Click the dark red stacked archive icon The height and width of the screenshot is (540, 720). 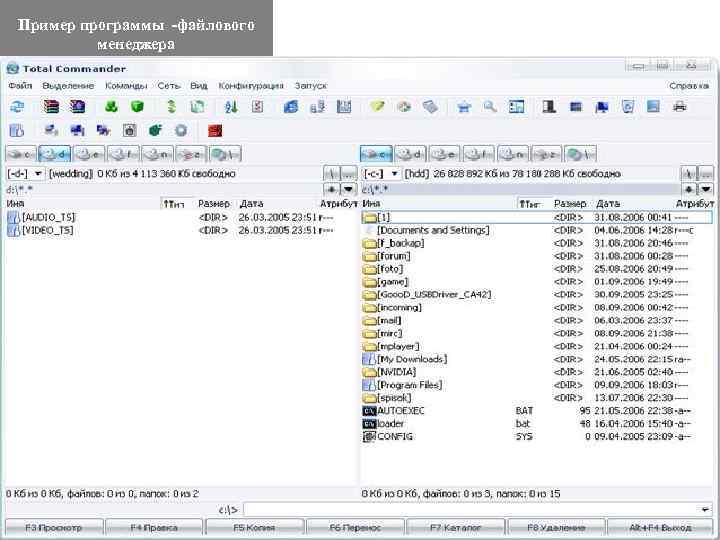point(51,107)
